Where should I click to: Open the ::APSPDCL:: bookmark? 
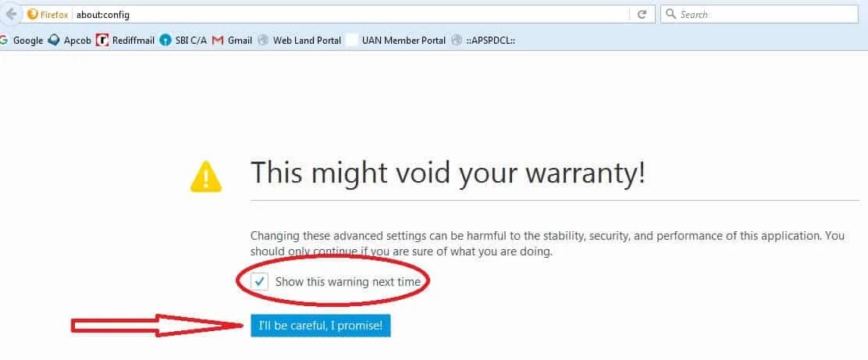[x=484, y=41]
